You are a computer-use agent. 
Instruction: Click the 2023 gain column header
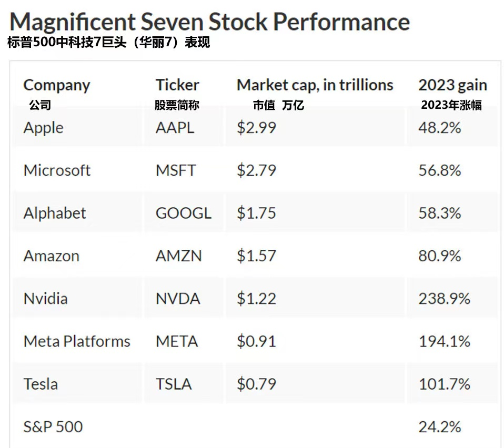pyautogui.click(x=452, y=85)
